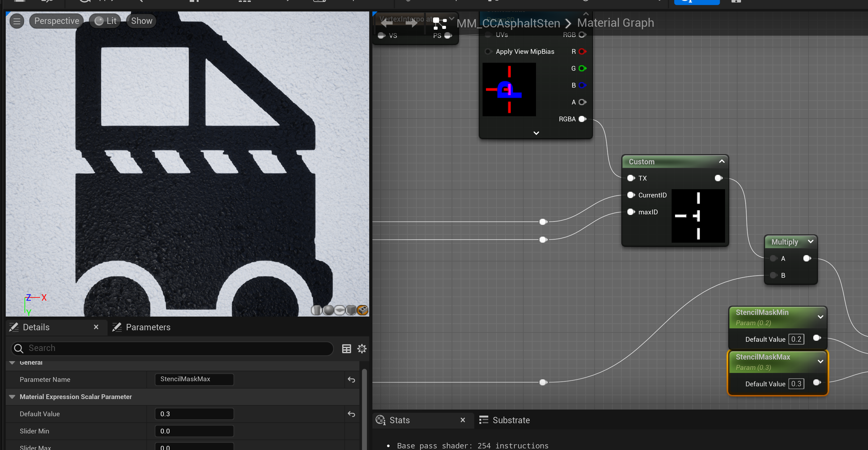Image resolution: width=868 pixels, height=450 pixels.
Task: Open Details view settings gear
Action: point(362,348)
